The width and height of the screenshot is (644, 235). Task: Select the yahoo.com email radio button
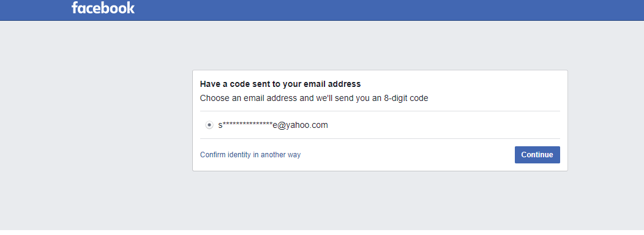(x=209, y=125)
